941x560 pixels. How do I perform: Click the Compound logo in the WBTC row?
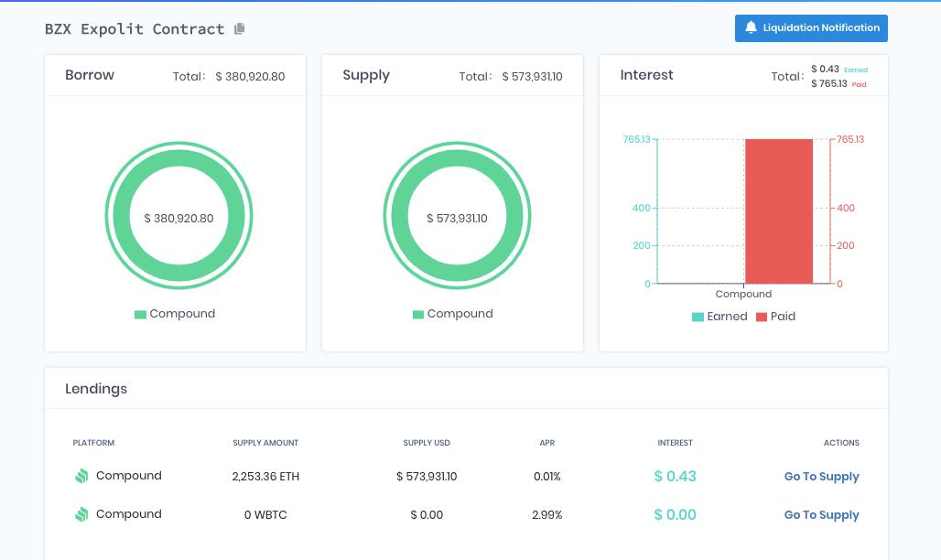[x=81, y=514]
